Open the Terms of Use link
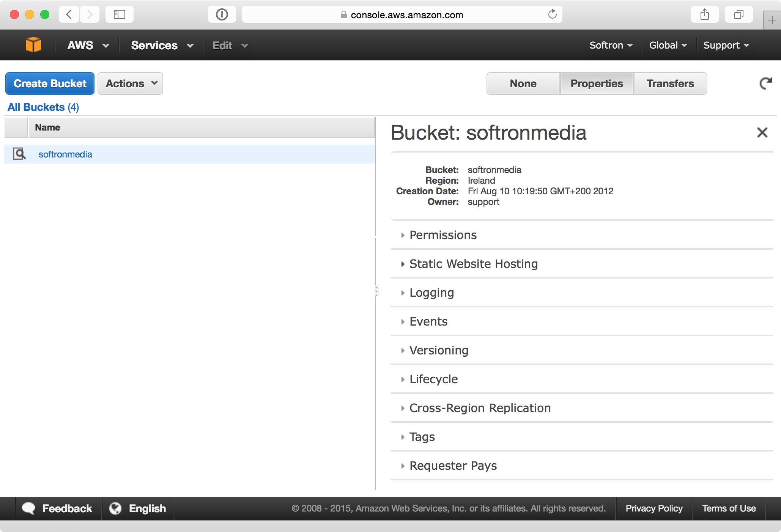 coord(729,508)
